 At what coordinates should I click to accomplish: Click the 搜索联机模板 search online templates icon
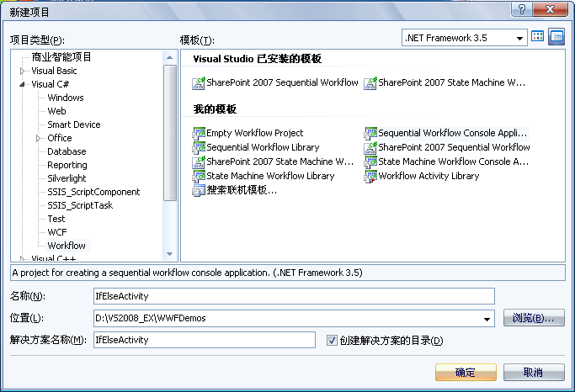pyautogui.click(x=199, y=190)
